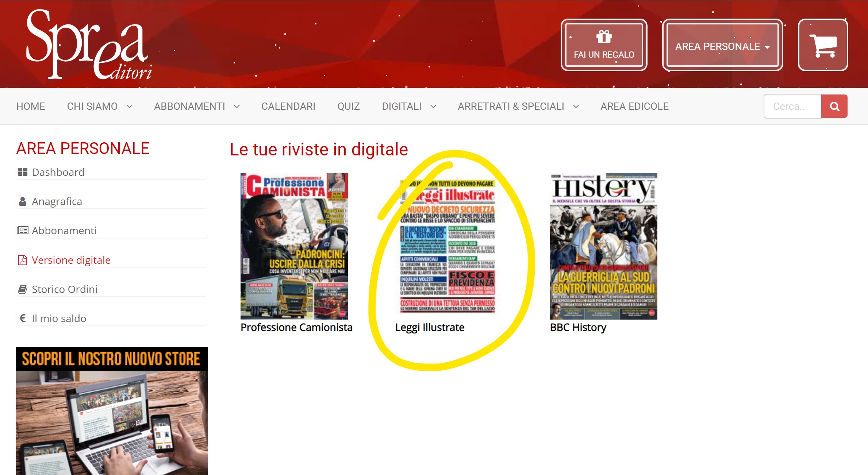Click the Storico Ordini book icon
The image size is (868, 475).
(23, 289)
